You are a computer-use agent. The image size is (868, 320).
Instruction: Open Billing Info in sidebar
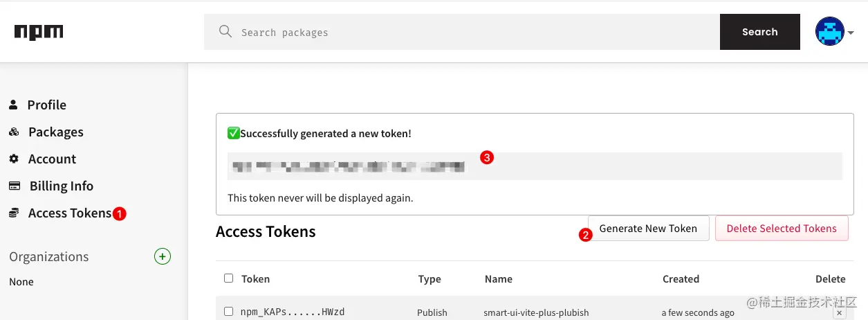[x=61, y=186]
